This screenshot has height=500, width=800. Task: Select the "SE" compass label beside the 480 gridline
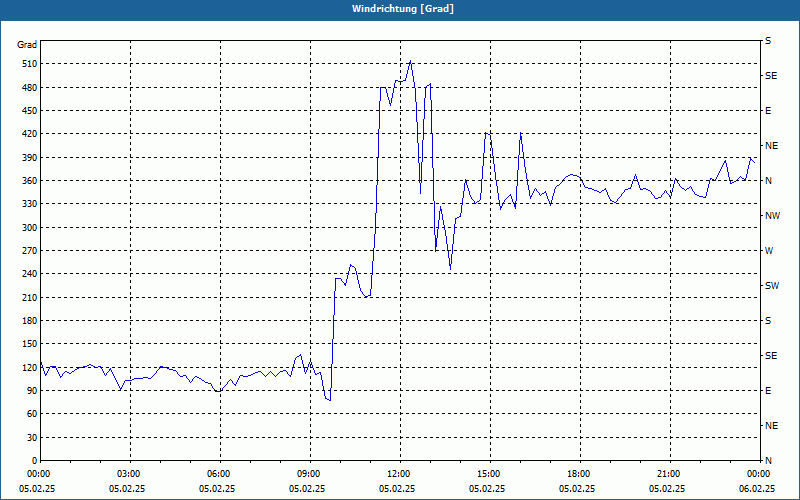pyautogui.click(x=771, y=76)
